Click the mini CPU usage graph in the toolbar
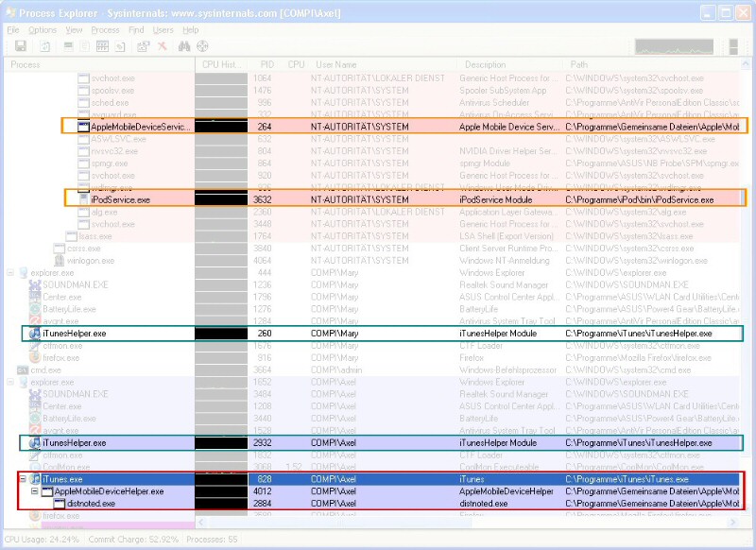756x550 pixels. click(x=674, y=46)
